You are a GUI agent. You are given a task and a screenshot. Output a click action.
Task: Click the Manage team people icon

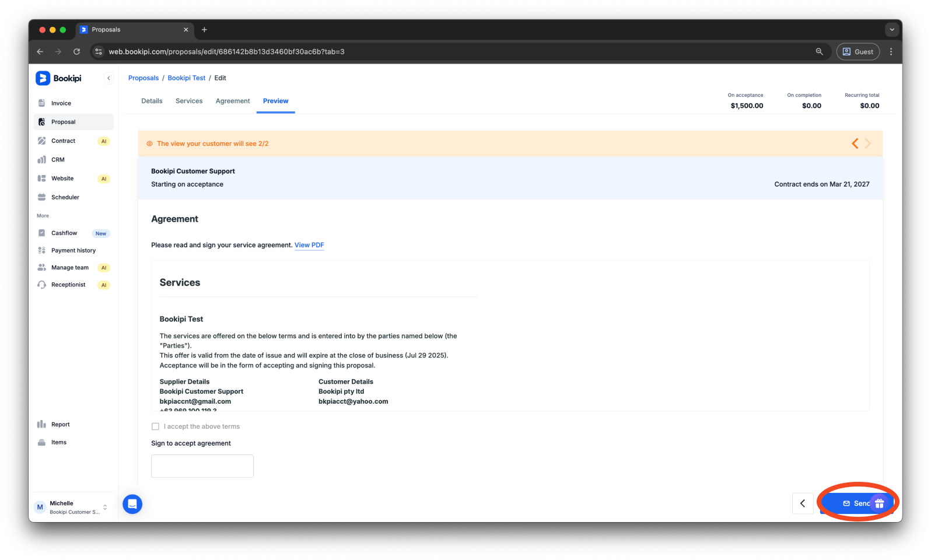click(42, 268)
